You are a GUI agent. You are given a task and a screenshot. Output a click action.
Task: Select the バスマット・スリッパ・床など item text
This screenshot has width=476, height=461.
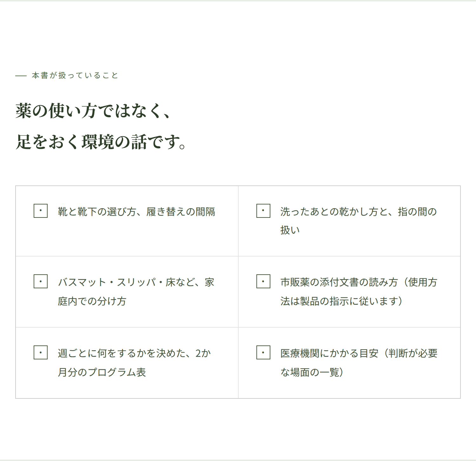(136, 292)
